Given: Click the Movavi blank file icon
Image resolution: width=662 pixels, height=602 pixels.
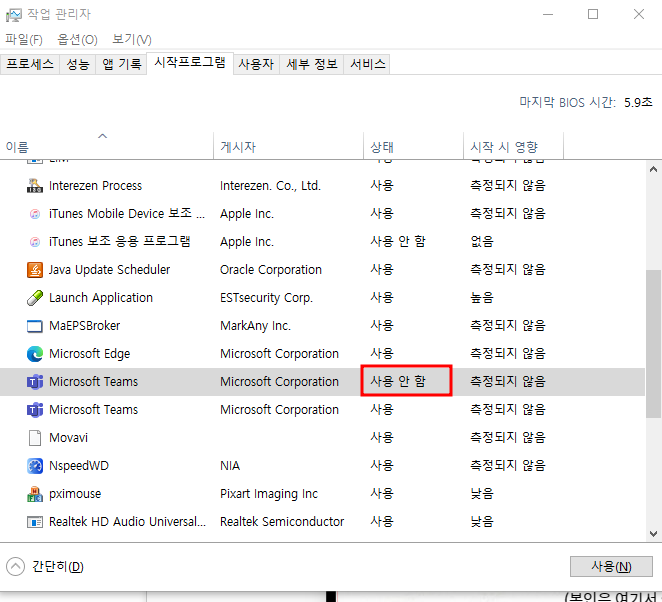Looking at the screenshot, I should click(x=35, y=438).
